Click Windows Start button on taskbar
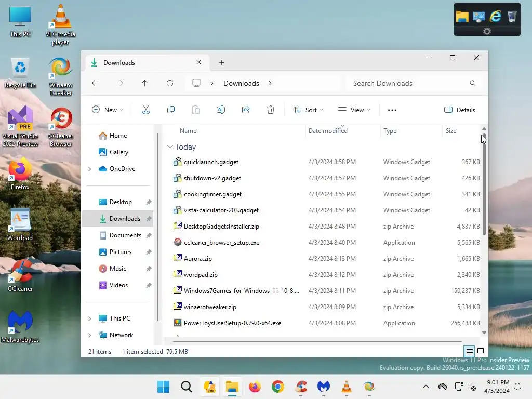The image size is (532, 399). pyautogui.click(x=163, y=387)
